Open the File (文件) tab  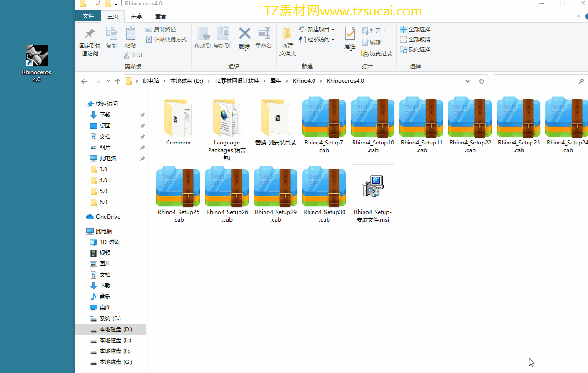point(88,16)
